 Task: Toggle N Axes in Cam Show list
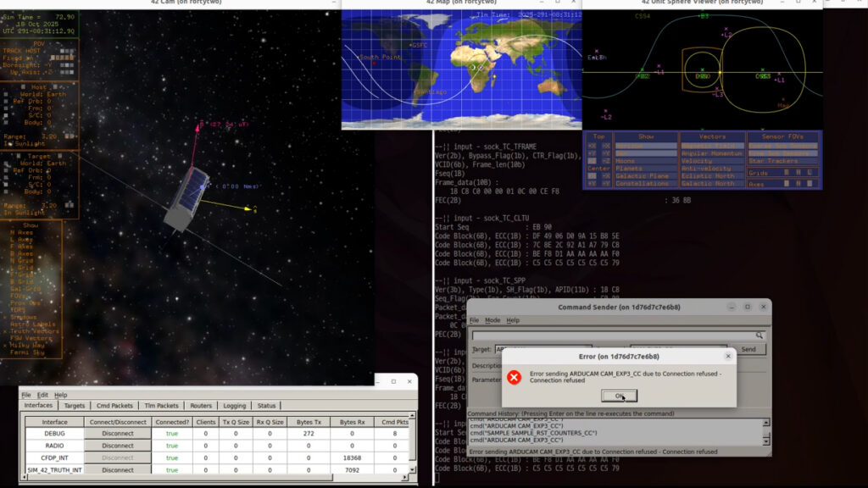(21, 232)
